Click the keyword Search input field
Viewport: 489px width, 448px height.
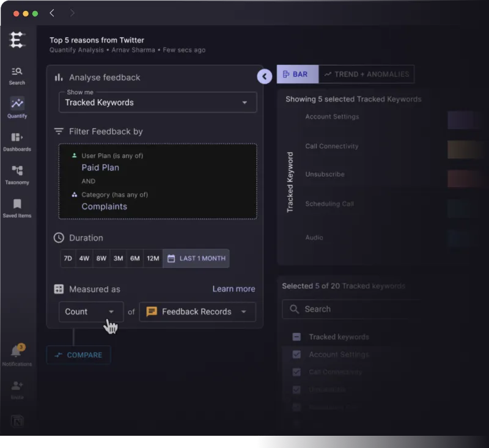[348, 309]
